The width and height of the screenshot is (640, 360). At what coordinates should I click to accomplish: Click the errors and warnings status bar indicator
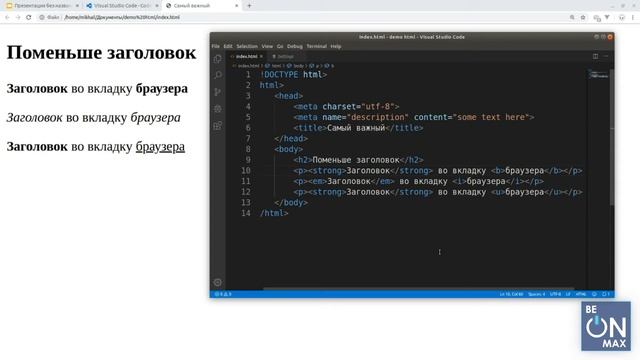(x=223, y=294)
